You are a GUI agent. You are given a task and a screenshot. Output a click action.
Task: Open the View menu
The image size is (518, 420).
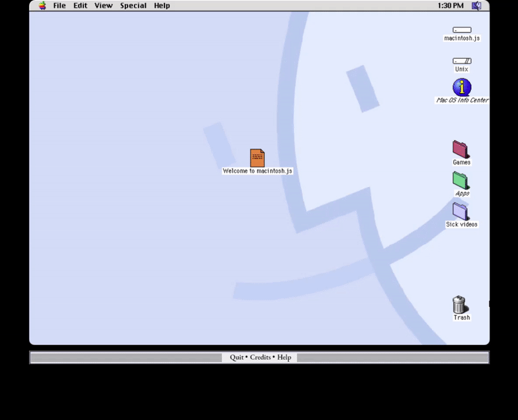coord(103,5)
